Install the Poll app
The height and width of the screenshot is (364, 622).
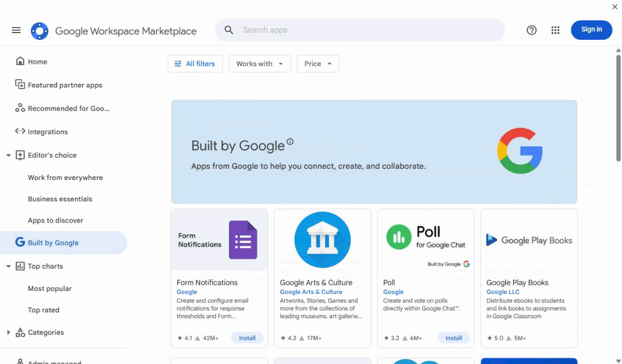(x=454, y=338)
